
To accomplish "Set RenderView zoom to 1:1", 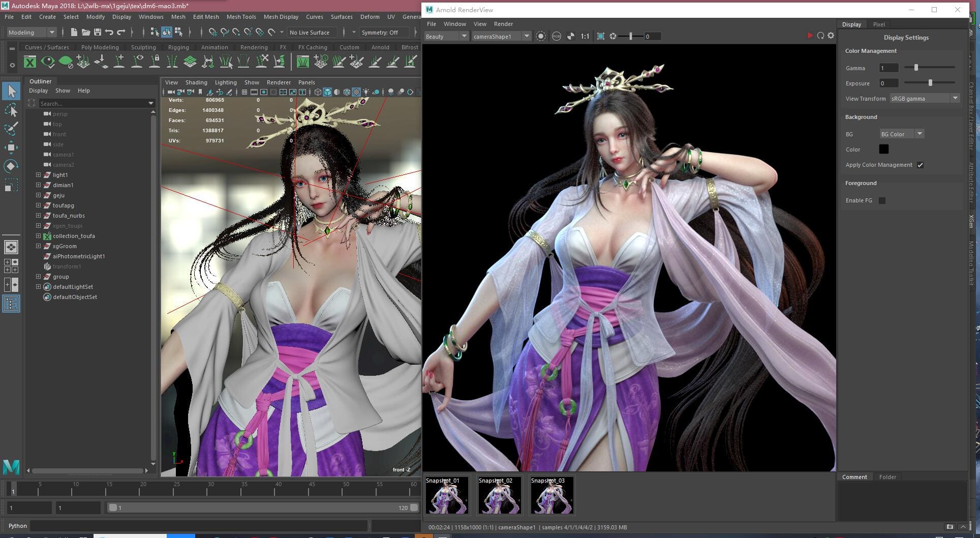I will pyautogui.click(x=585, y=36).
